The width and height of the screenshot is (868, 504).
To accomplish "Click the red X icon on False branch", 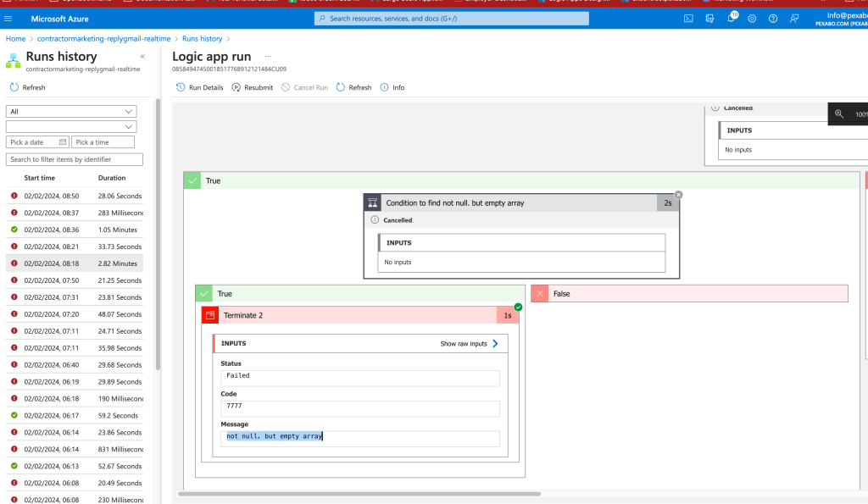I will (x=540, y=294).
